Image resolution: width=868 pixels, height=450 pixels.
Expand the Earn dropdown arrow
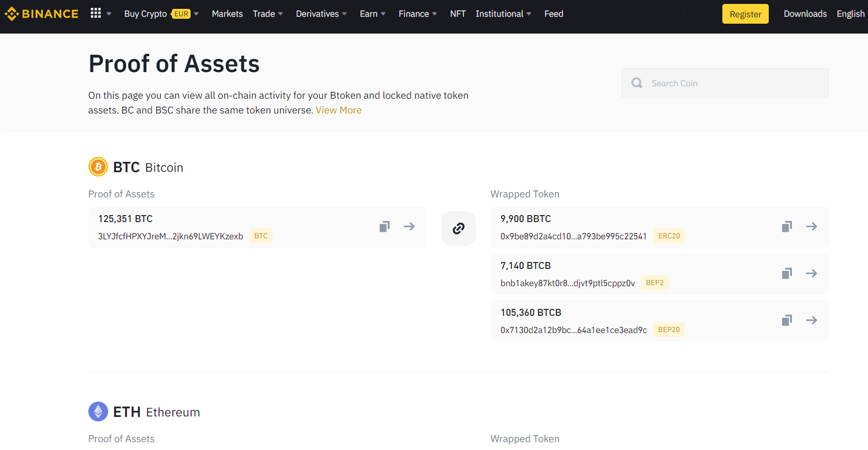[x=383, y=14]
